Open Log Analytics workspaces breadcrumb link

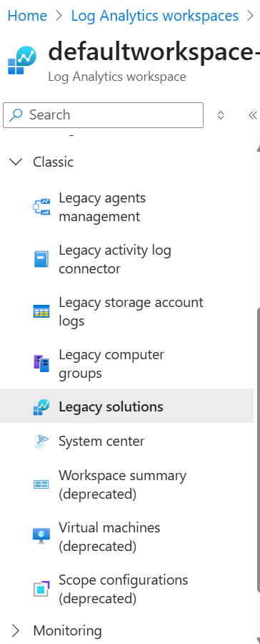[x=155, y=16]
